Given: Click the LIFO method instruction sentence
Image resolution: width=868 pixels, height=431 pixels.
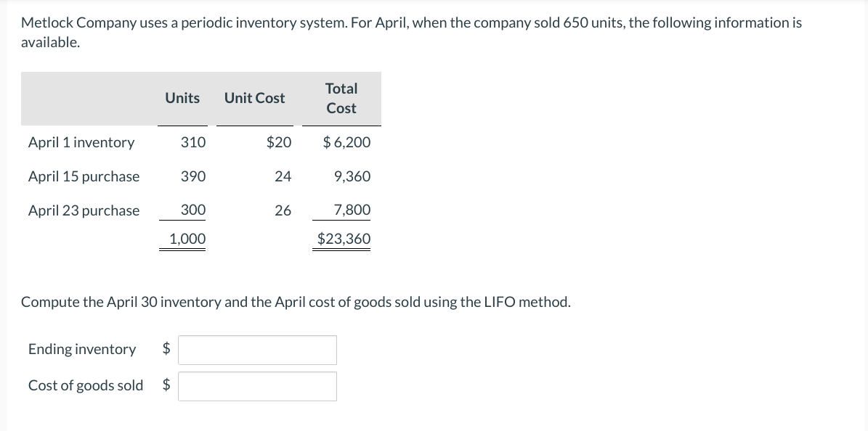Looking at the screenshot, I should click(x=296, y=302).
